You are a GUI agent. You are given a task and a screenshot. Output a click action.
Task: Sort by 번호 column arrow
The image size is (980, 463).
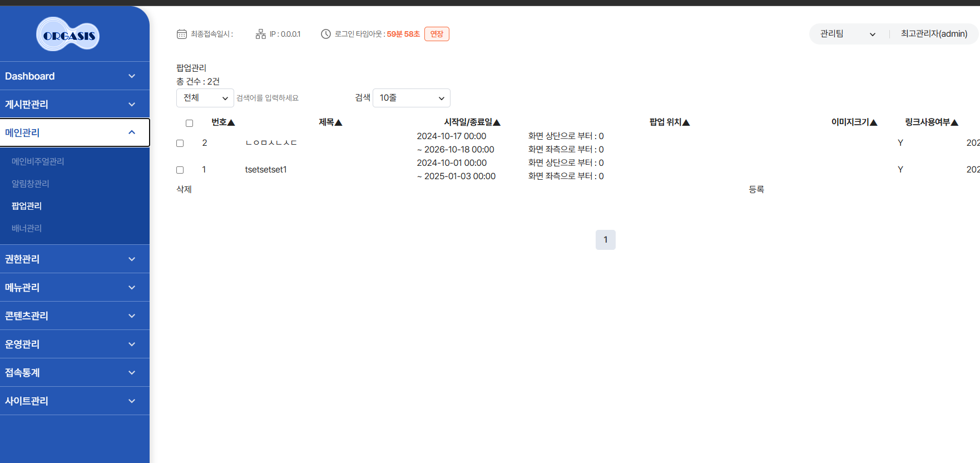tap(231, 122)
